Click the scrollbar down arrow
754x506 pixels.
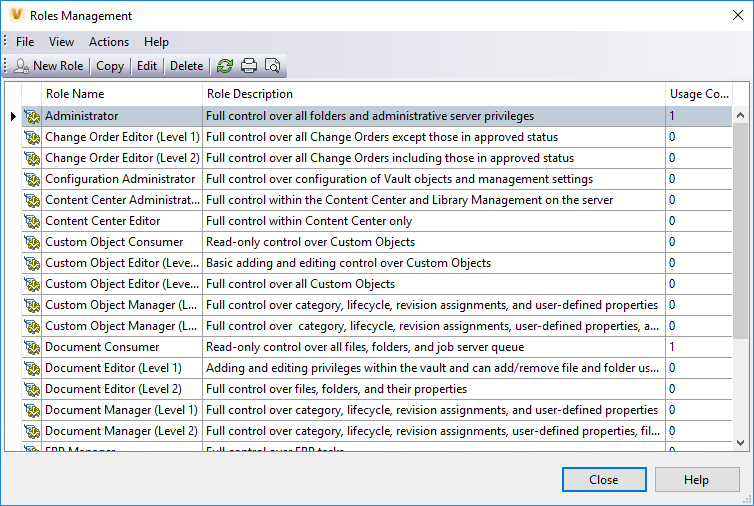[742, 442]
